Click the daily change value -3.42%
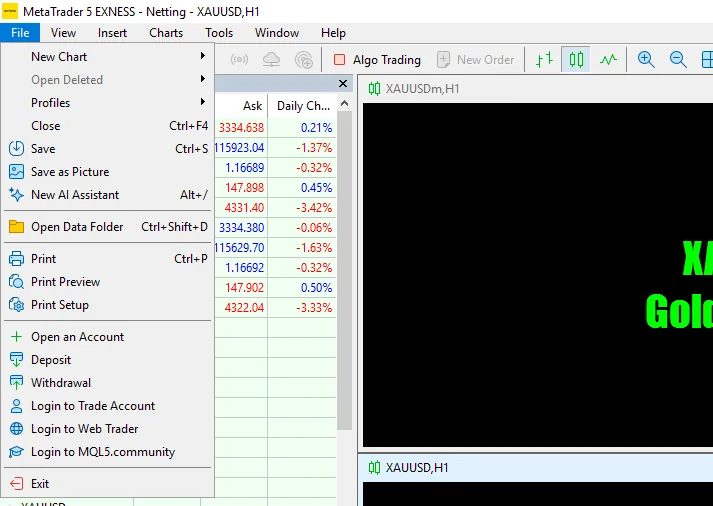This screenshot has height=506, width=713. 314,208
